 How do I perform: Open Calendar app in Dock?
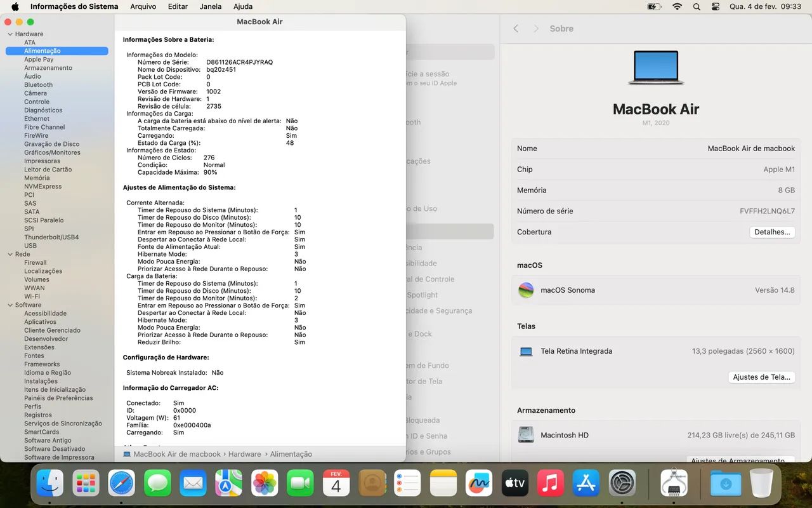tap(336, 483)
